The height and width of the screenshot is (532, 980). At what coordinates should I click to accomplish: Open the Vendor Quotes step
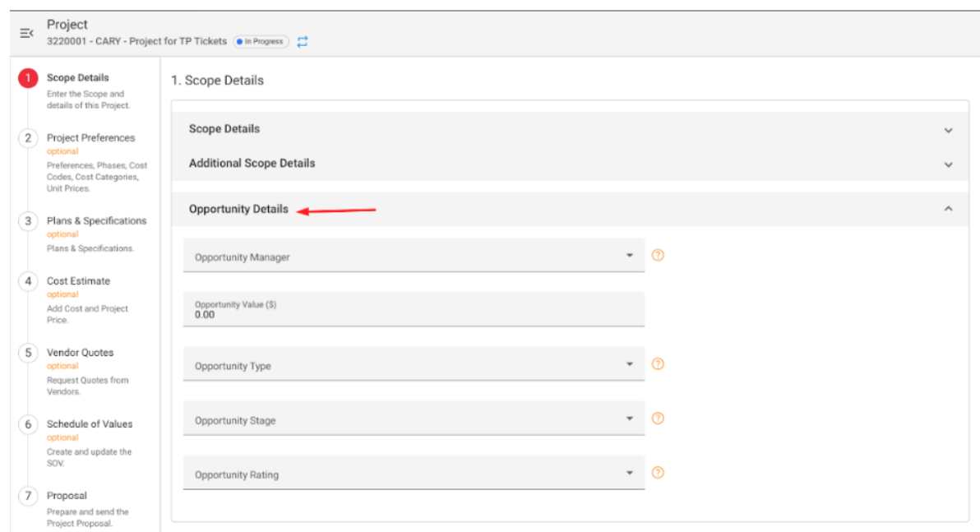(x=80, y=353)
